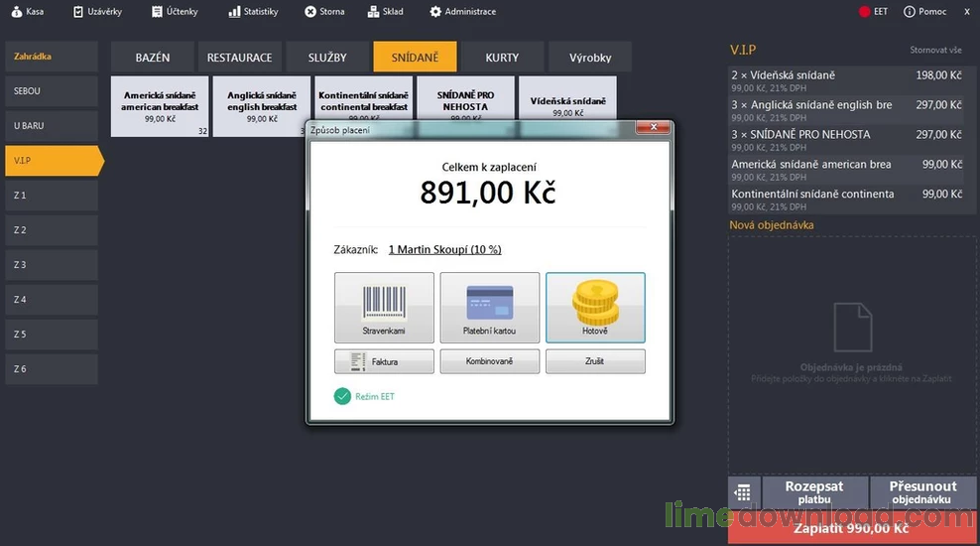Screen dimensions: 980x546
Task: Select table Z 3
Action: (52, 264)
